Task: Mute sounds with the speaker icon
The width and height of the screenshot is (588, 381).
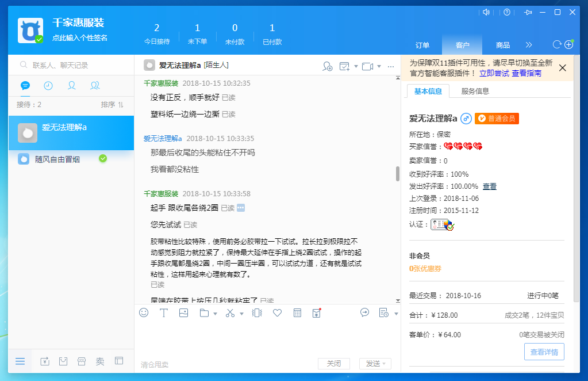Action: tap(486, 13)
